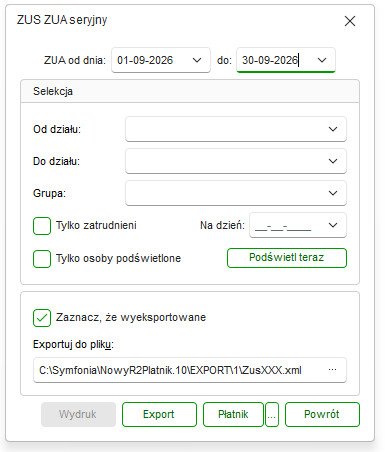
Task: Click the Selekcja section header
Action: 190,91
